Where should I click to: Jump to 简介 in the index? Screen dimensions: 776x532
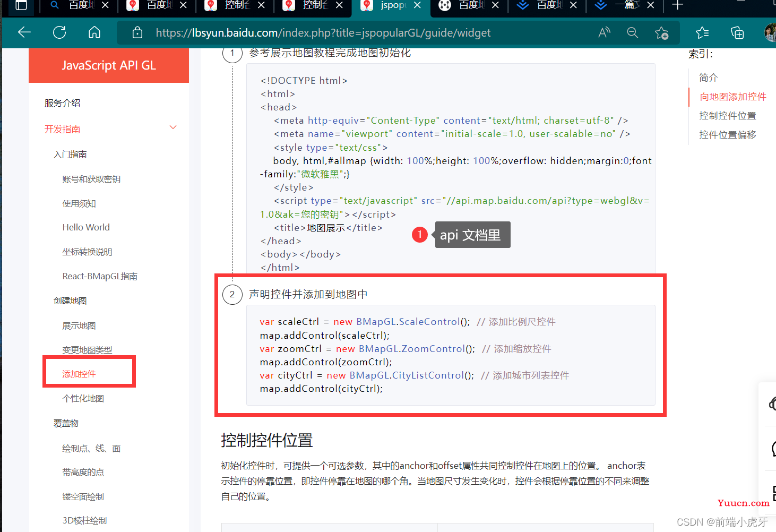pyautogui.click(x=708, y=78)
